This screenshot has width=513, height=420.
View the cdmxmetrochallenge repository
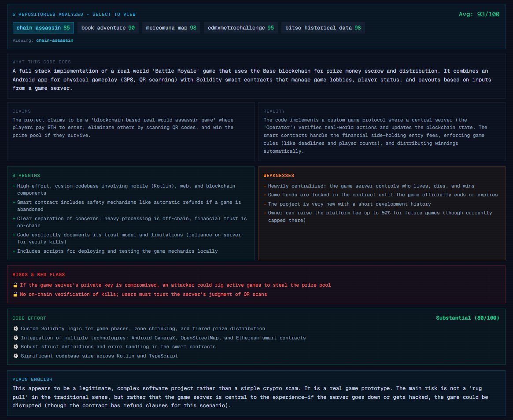[241, 28]
